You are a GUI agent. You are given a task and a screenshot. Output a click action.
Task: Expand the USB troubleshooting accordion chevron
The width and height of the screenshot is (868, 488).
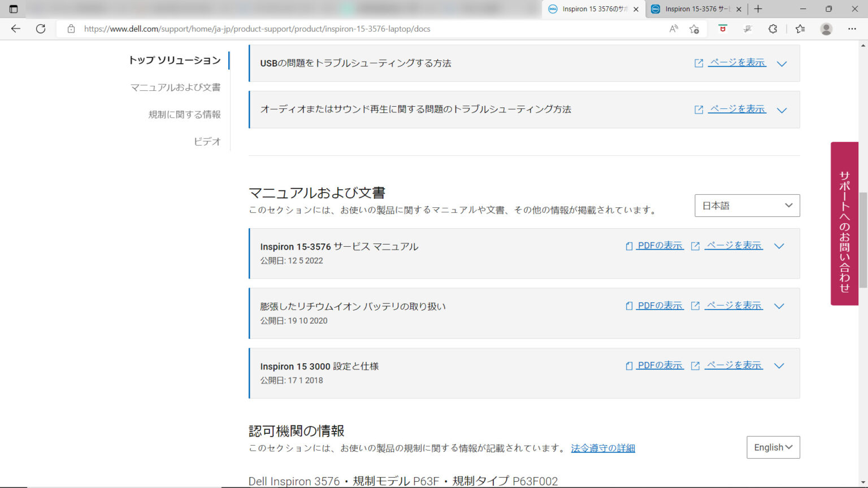783,64
